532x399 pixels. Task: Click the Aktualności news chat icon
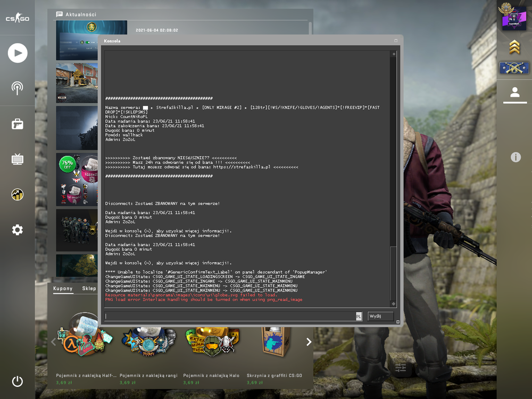pyautogui.click(x=60, y=14)
